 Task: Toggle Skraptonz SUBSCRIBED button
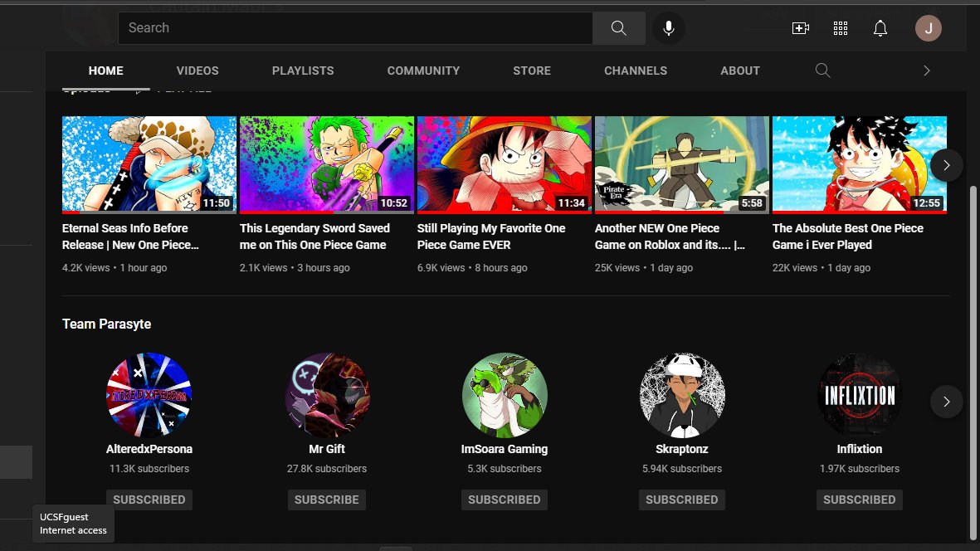[x=682, y=500]
